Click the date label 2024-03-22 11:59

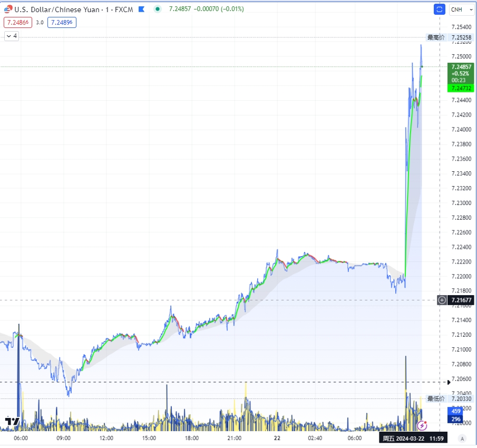click(x=413, y=439)
